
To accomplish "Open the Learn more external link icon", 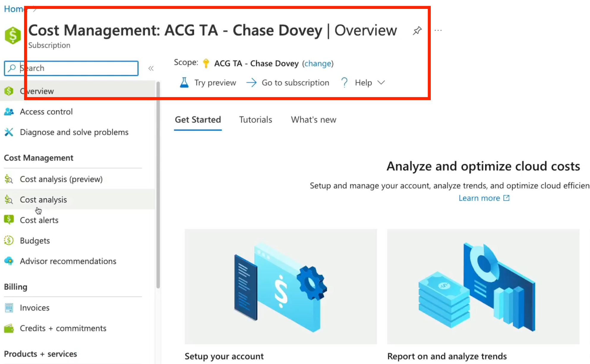I will click(507, 198).
